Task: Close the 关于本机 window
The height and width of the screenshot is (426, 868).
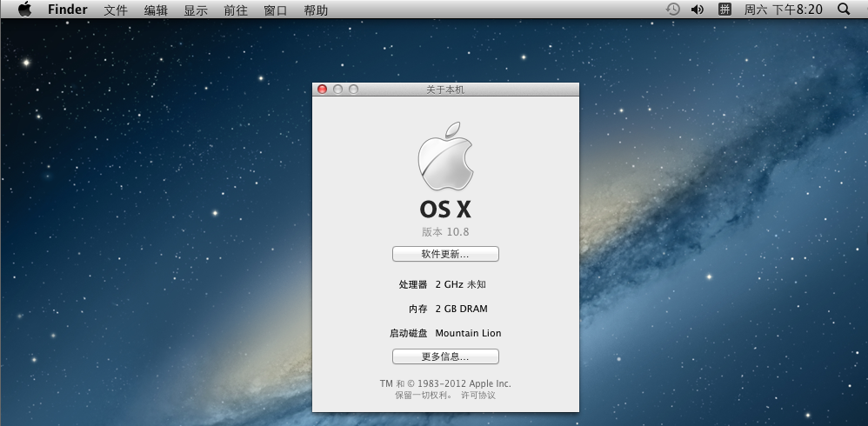Action: [322, 90]
